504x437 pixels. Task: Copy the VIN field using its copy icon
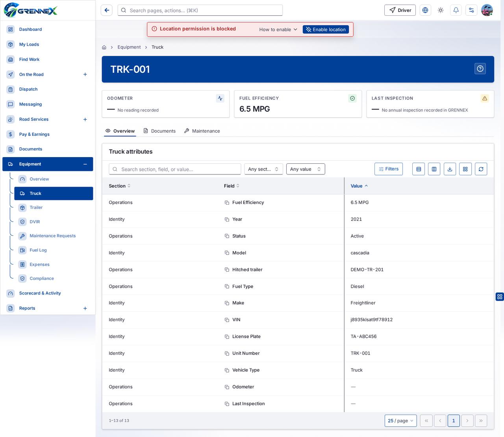(227, 320)
